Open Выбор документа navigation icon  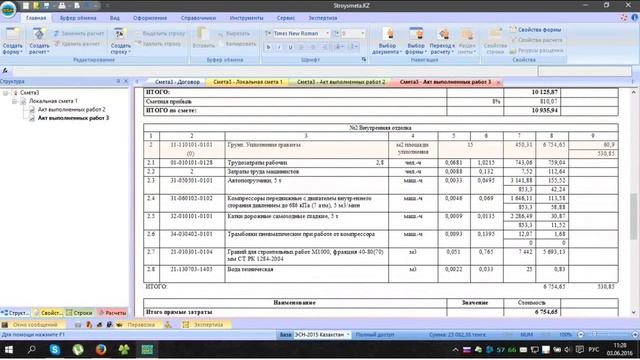387,34
